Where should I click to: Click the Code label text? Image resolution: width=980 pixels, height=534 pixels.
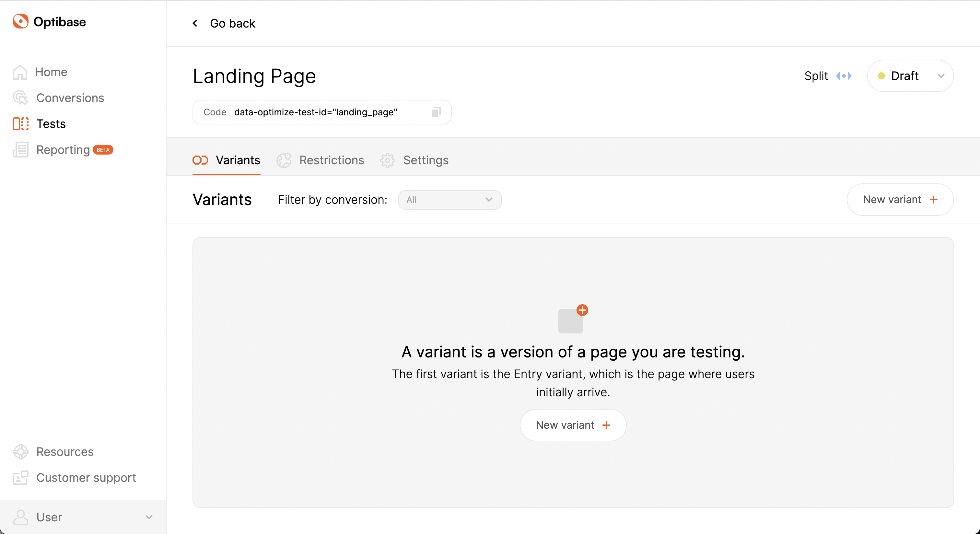215,112
